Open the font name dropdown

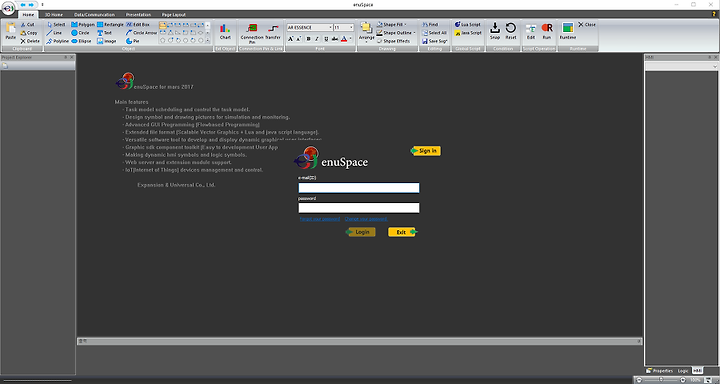(x=330, y=28)
